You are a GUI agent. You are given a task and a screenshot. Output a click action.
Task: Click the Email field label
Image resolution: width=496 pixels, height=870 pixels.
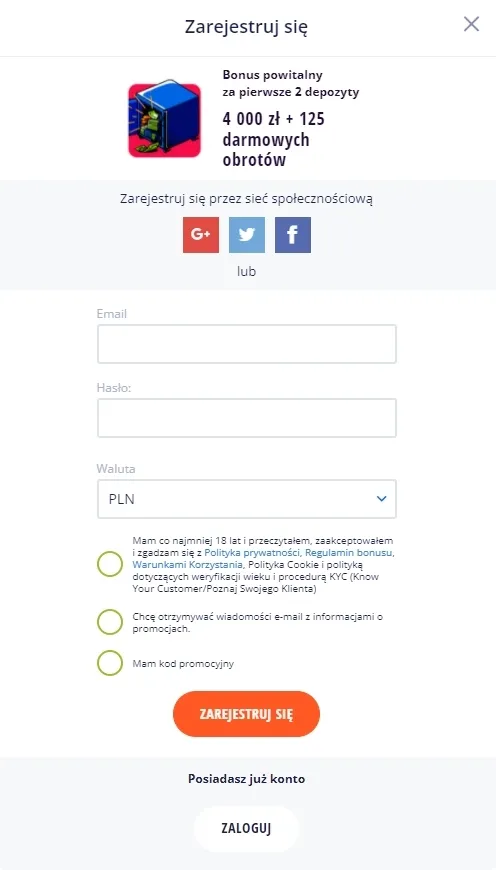[112, 313]
